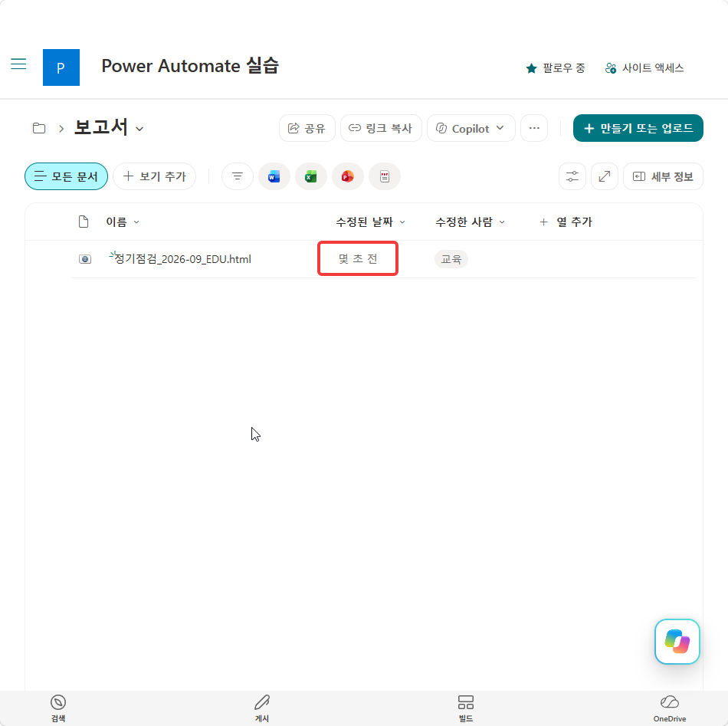Open 빌드 in bottom bar
Image resolution: width=728 pixels, height=726 pixels.
pos(466,708)
